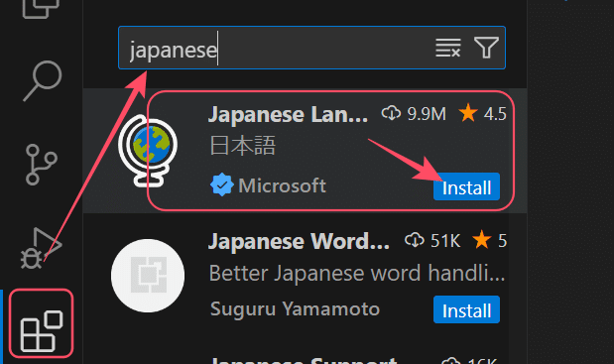The image size is (614, 364).
Task: Open the Japanese Word... extension title
Action: point(299,241)
